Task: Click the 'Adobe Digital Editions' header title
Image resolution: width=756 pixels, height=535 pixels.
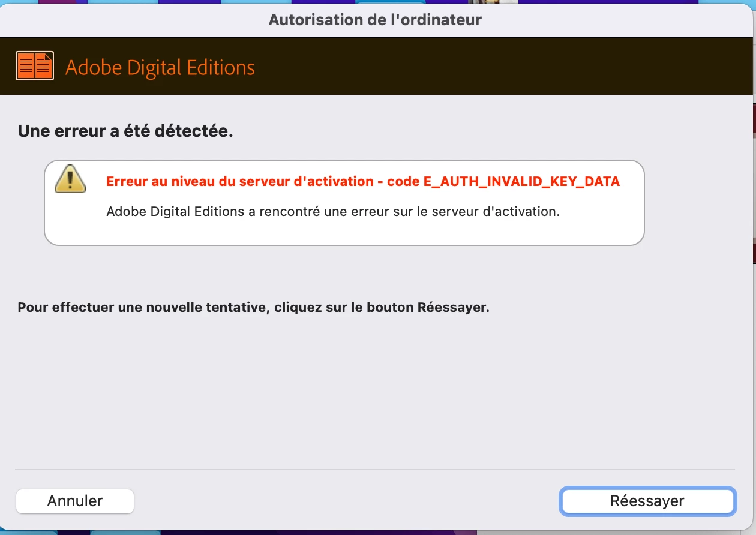Action: pyautogui.click(x=160, y=67)
